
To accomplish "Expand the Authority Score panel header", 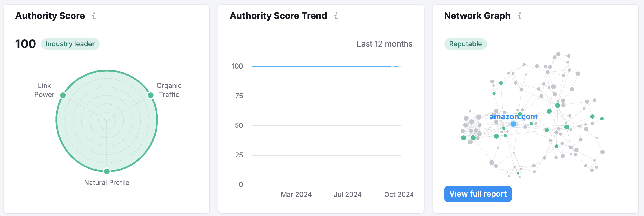I will (50, 16).
